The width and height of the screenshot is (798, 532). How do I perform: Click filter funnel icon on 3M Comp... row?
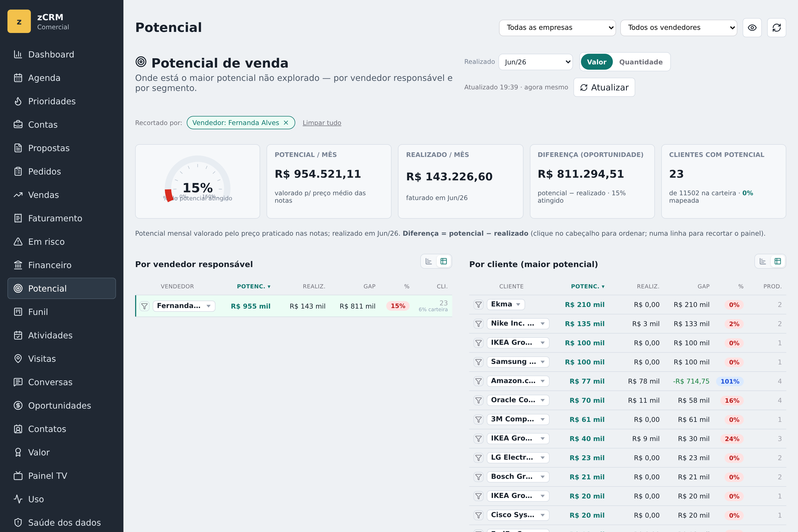coord(478,420)
